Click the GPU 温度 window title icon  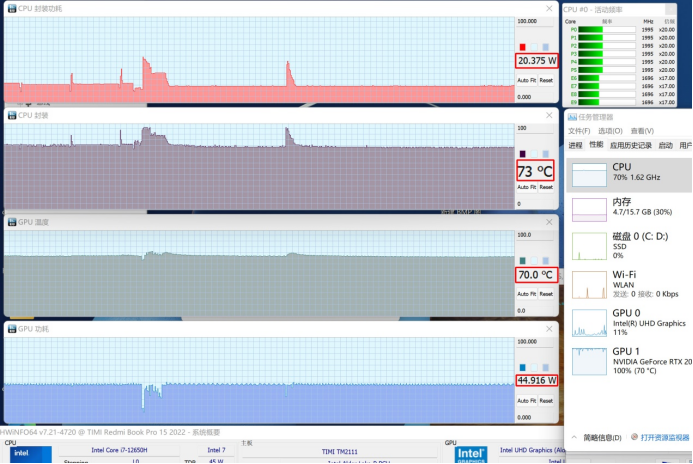12,222
